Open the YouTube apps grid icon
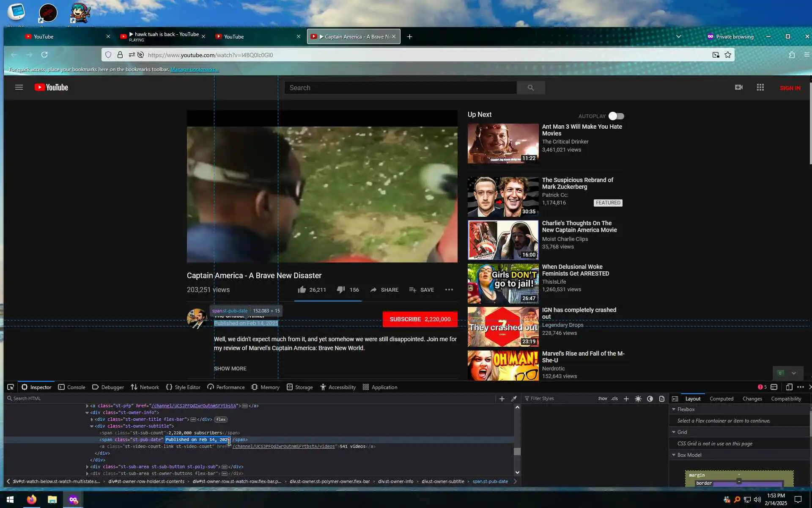The width and height of the screenshot is (812, 508). pyautogui.click(x=760, y=87)
